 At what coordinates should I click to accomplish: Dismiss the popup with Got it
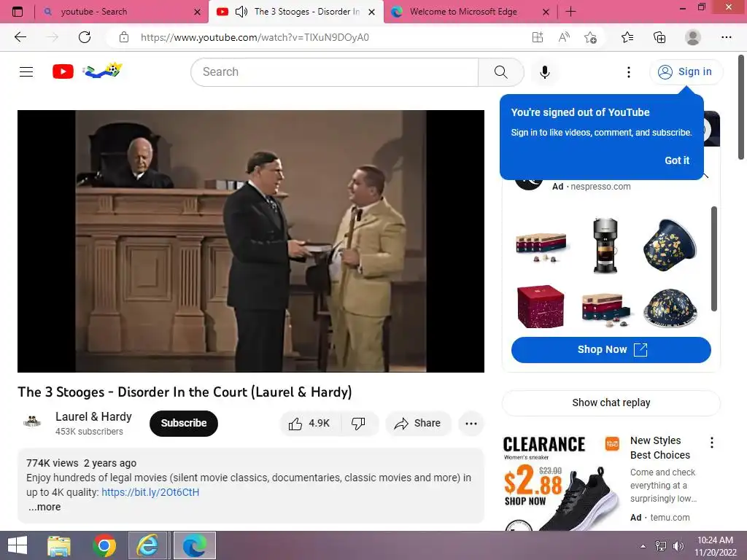click(677, 160)
